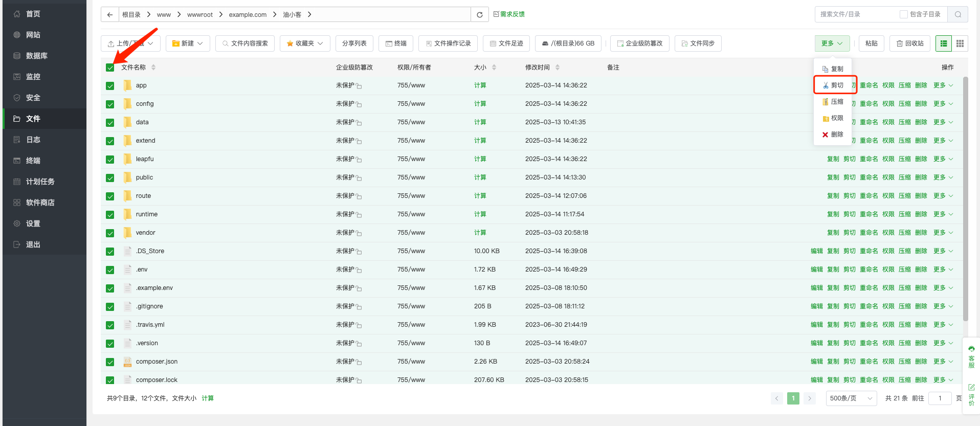This screenshot has height=426, width=980.
Task: Switch to grid view layout
Action: tap(960, 43)
